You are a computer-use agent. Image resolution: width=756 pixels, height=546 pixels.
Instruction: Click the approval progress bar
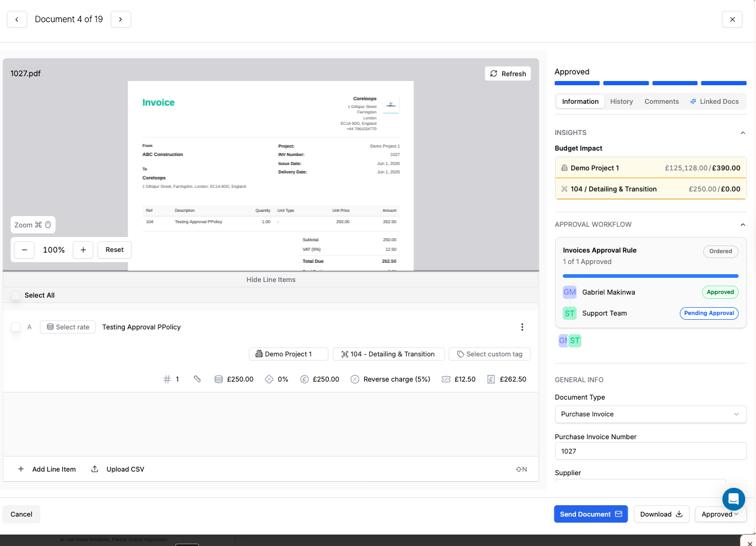click(650, 276)
